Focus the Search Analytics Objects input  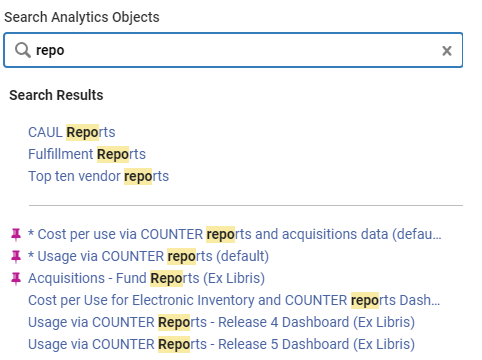(233, 50)
